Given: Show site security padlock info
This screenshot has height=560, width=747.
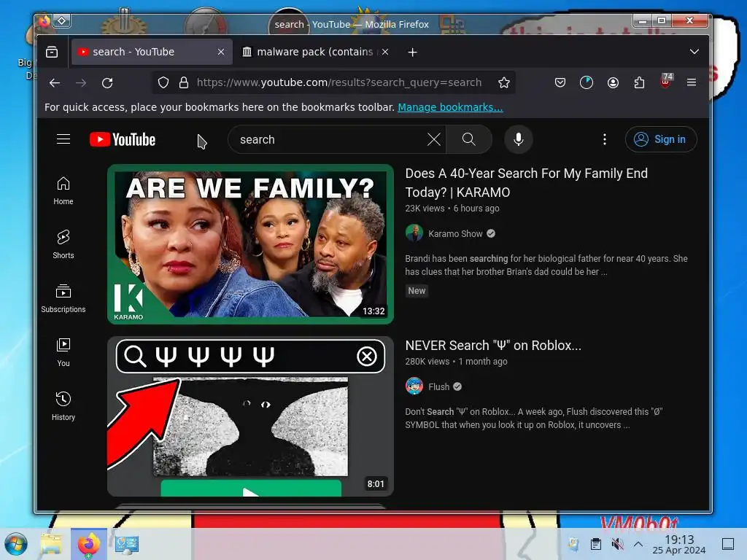Looking at the screenshot, I should tap(183, 83).
